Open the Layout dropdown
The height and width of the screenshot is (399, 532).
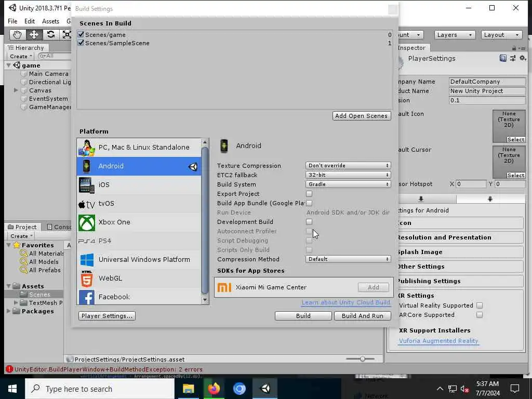pyautogui.click(x=501, y=35)
